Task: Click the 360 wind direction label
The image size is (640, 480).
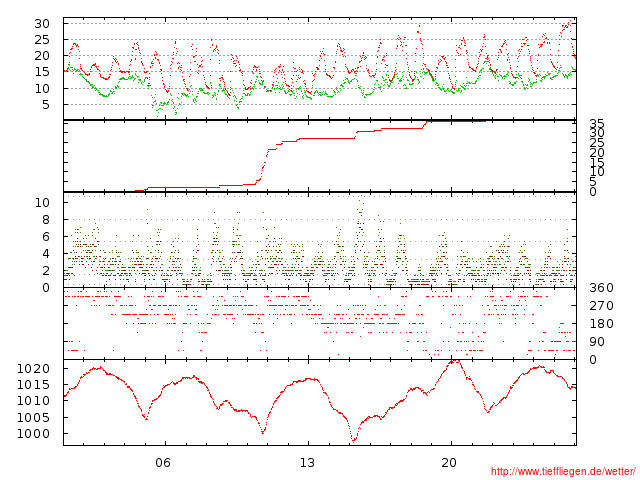Action: point(601,288)
